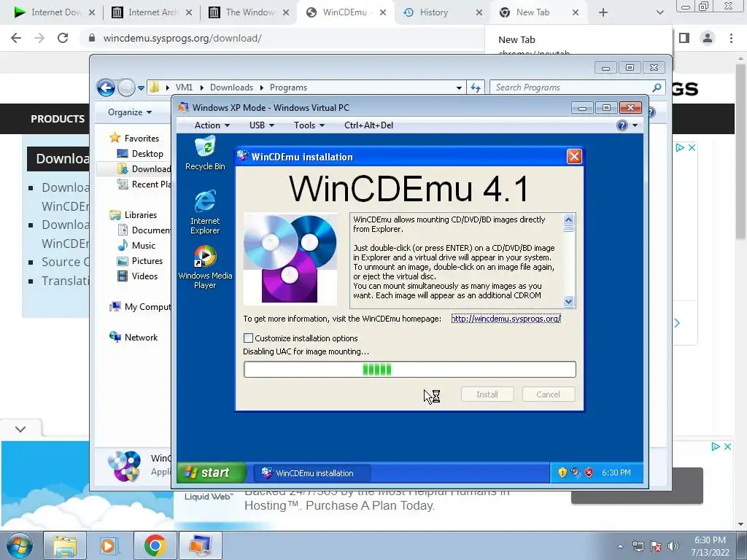The image size is (747, 560).
Task: Refresh the Explorer Programs folder
Action: [x=476, y=87]
